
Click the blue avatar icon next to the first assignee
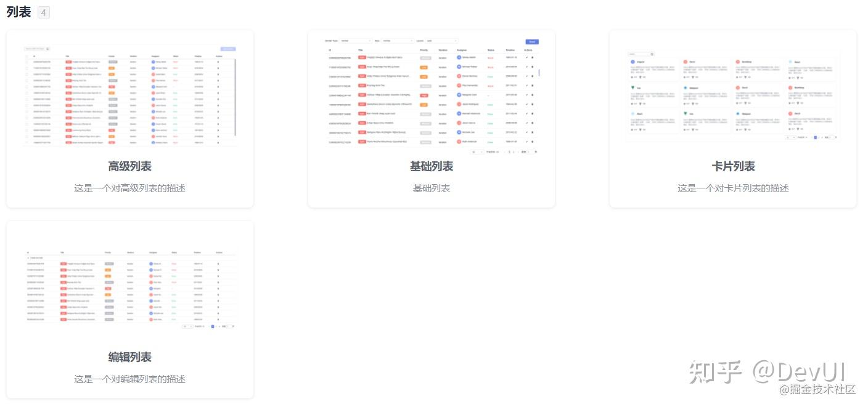[x=459, y=57]
